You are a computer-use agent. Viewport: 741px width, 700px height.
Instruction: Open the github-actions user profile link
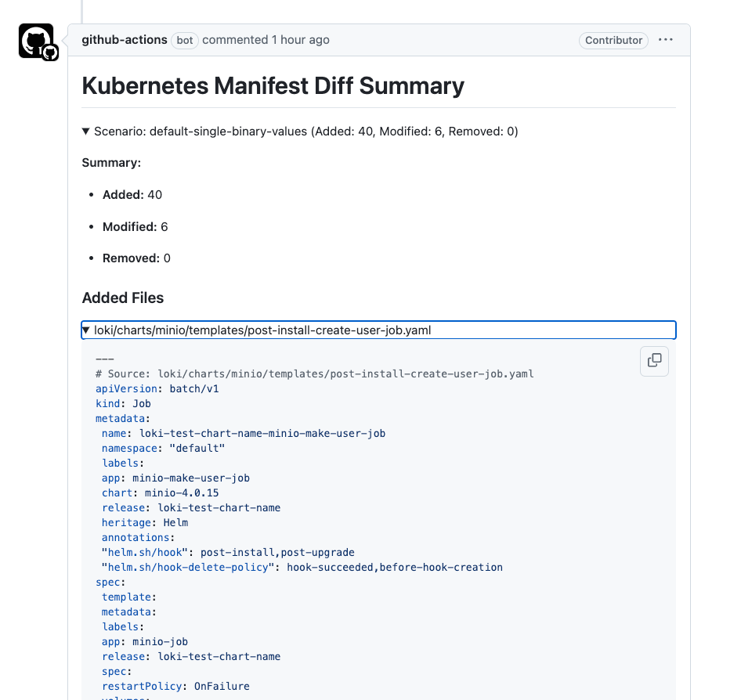pos(125,40)
